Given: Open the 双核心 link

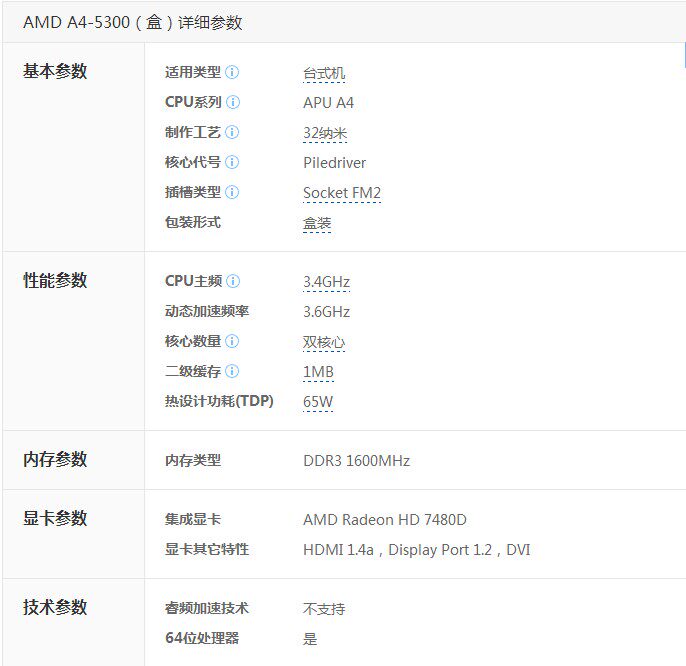Looking at the screenshot, I should pyautogui.click(x=324, y=342).
